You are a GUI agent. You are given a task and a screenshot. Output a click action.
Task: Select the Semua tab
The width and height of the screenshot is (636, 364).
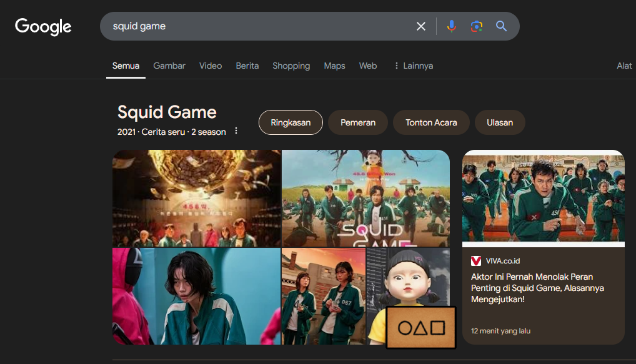click(126, 66)
